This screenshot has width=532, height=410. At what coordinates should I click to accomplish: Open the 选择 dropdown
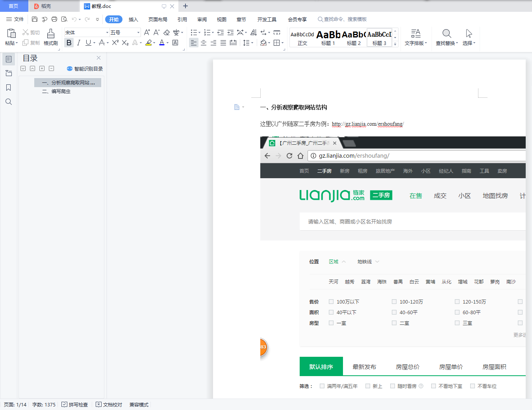(x=469, y=37)
